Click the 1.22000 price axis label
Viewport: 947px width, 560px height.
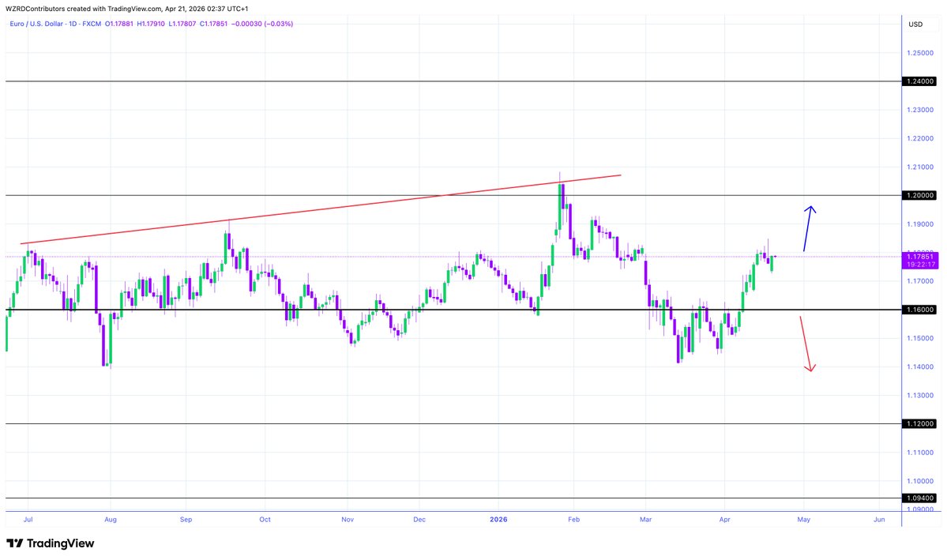920,138
